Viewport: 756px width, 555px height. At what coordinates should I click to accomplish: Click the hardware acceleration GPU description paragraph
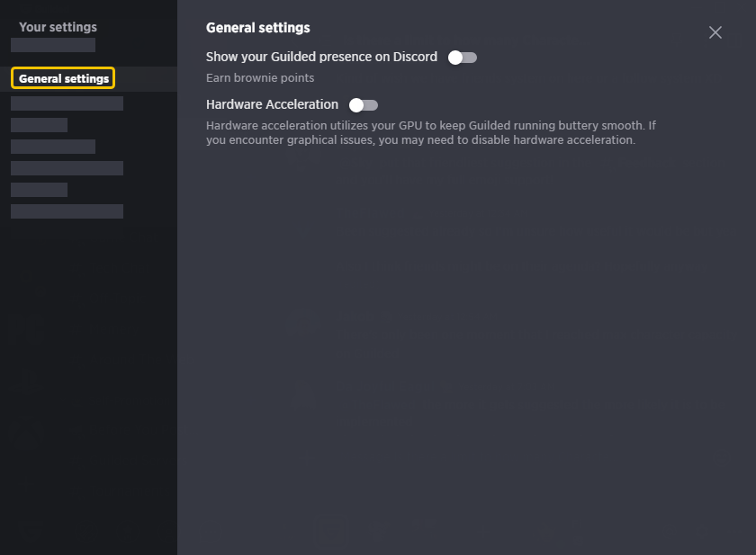click(430, 132)
